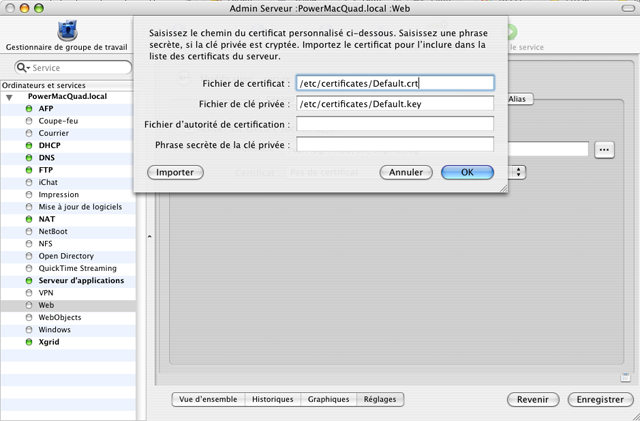Image resolution: width=640 pixels, height=421 pixels.
Task: Click the pane collapse arrow on divider
Action: [149, 236]
